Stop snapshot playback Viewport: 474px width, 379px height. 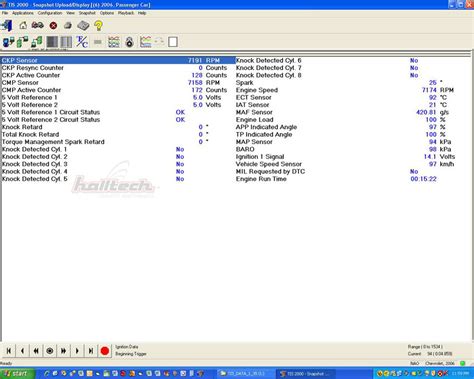pyautogui.click(x=50, y=351)
